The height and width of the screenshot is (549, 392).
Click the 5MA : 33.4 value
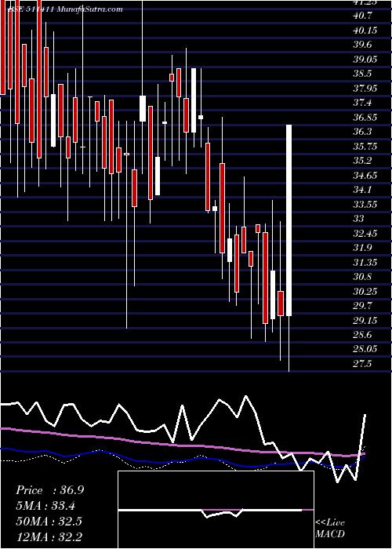coord(45,506)
